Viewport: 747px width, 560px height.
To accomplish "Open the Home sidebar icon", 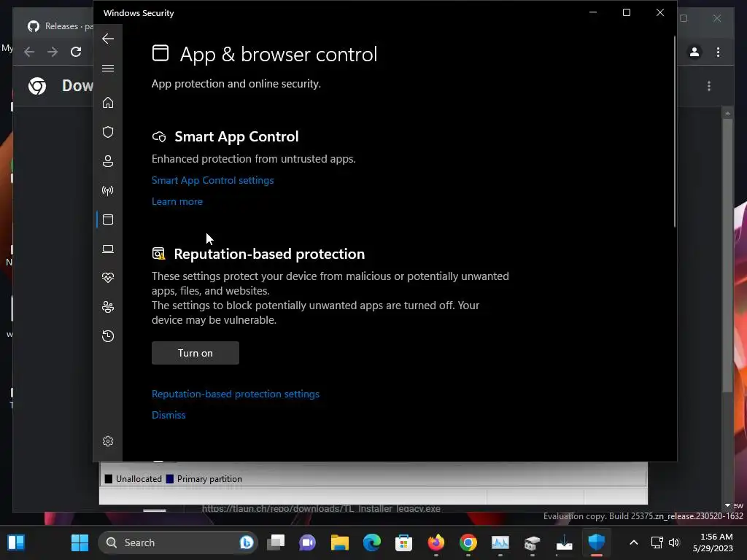I will click(x=108, y=103).
